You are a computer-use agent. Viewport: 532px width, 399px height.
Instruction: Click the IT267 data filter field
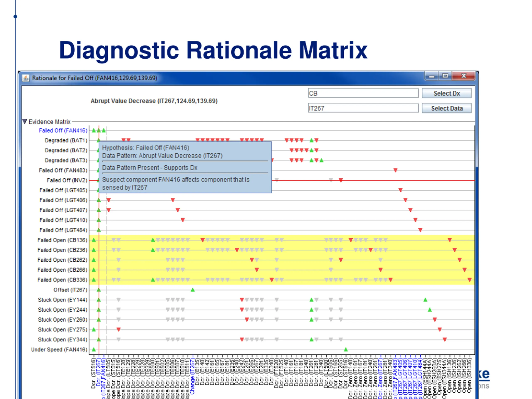[363, 108]
